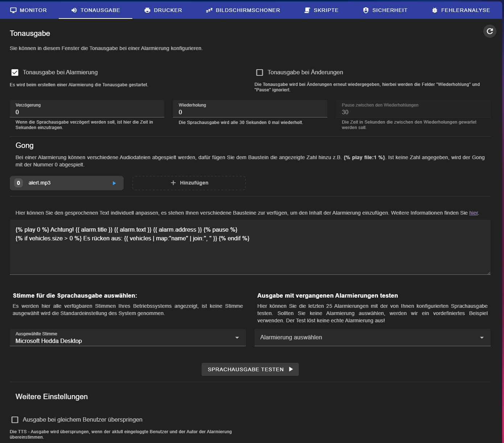Open the Ausgewählte Stimme dropdown

tap(128, 338)
